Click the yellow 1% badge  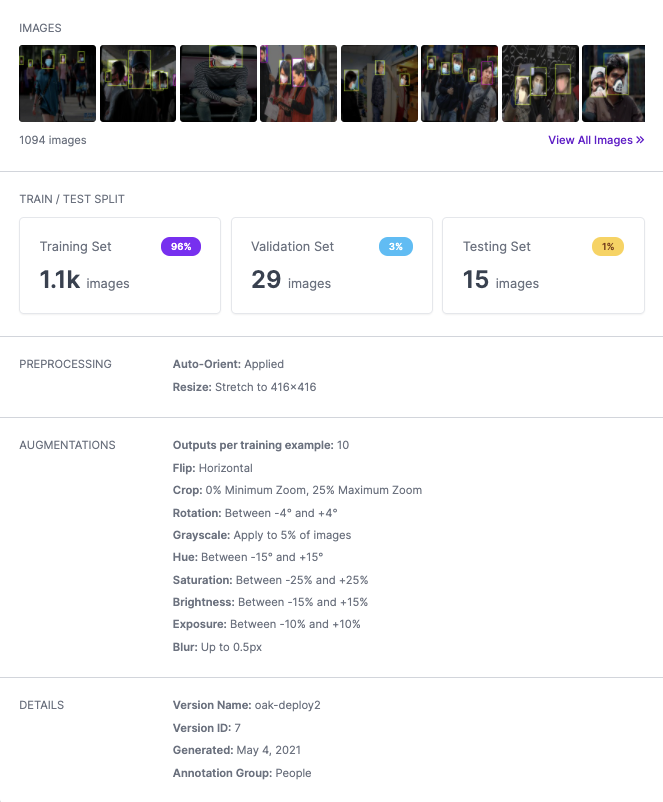(608, 247)
